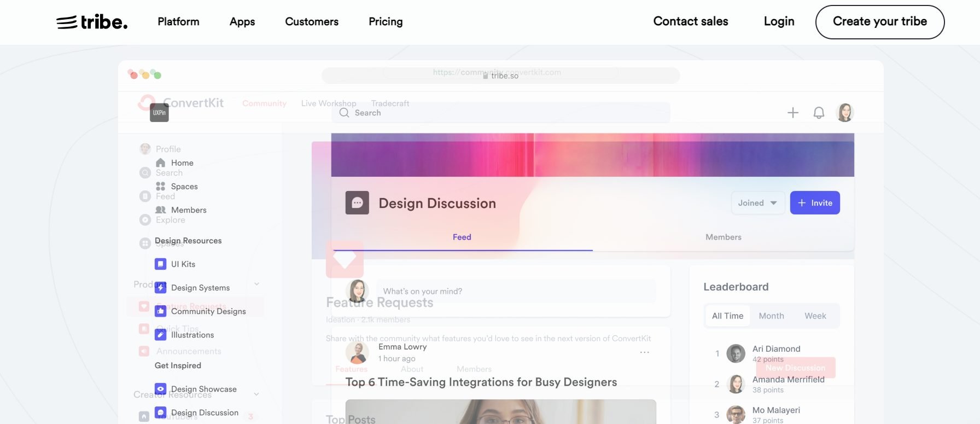Switch to the Feed tab
The height and width of the screenshot is (424, 980).
click(x=462, y=237)
